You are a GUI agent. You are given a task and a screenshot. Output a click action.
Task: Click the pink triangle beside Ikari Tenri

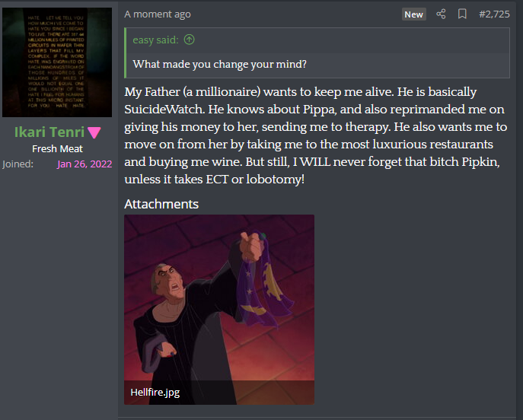pyautogui.click(x=94, y=132)
